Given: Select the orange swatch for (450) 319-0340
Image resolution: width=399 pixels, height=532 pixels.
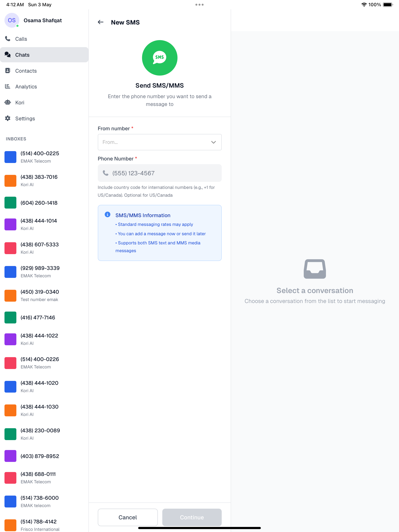Looking at the screenshot, I should (10, 296).
